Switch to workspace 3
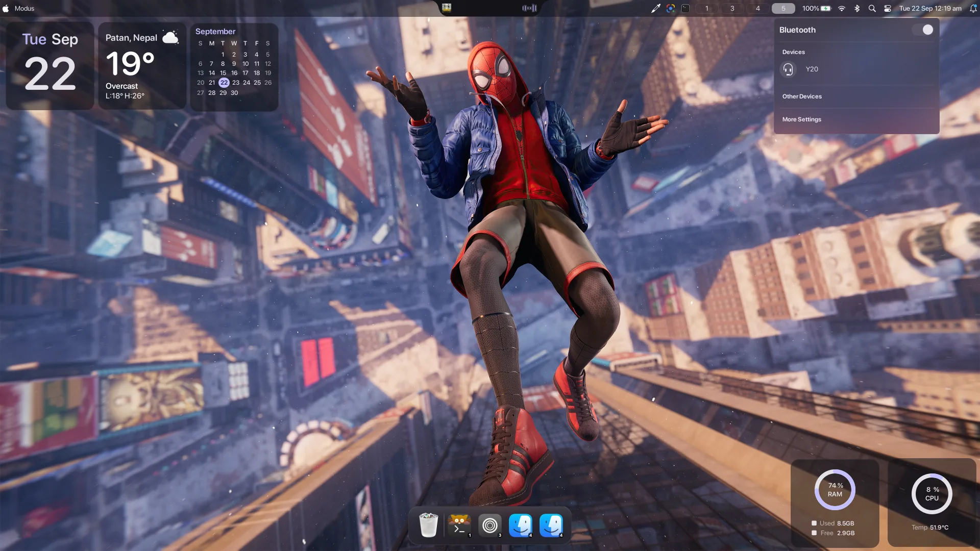Image resolution: width=980 pixels, height=551 pixels. click(732, 8)
